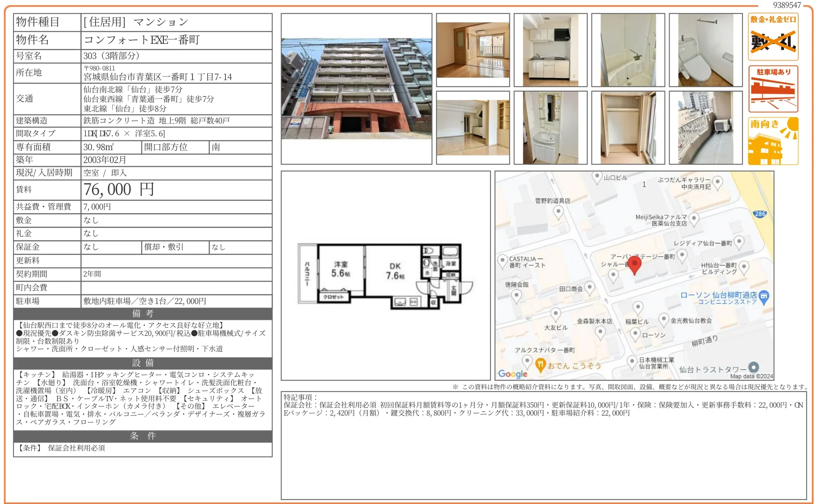Open the building exterior photo
The width and height of the screenshot is (819, 504).
pos(356,89)
